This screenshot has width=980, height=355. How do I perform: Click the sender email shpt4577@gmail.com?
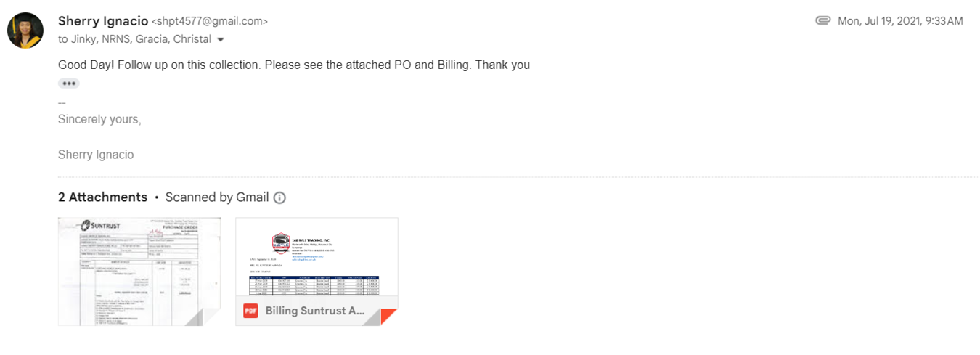tap(211, 22)
